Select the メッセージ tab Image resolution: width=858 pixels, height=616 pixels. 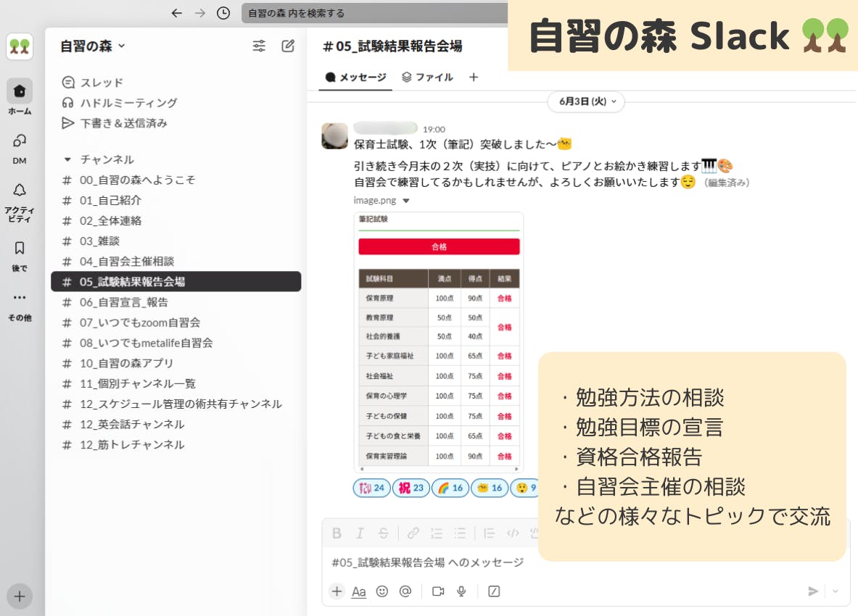[356, 77]
